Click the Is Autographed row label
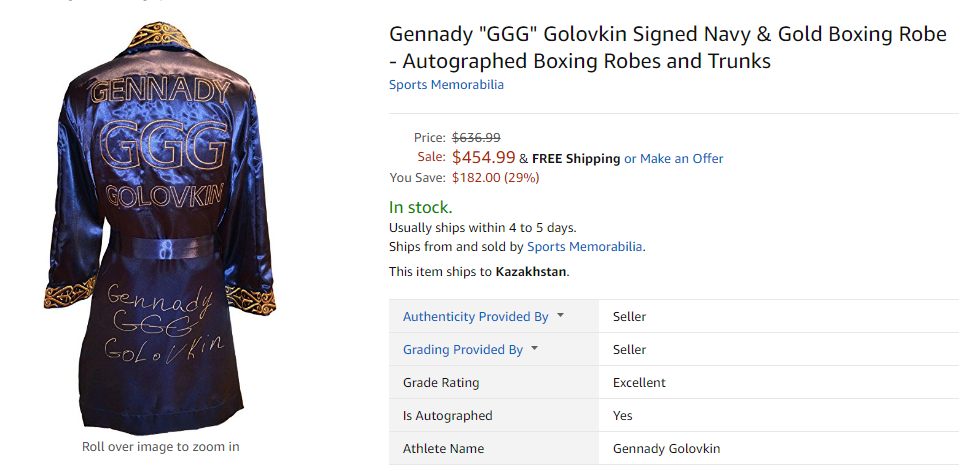The image size is (977, 470). coord(447,415)
